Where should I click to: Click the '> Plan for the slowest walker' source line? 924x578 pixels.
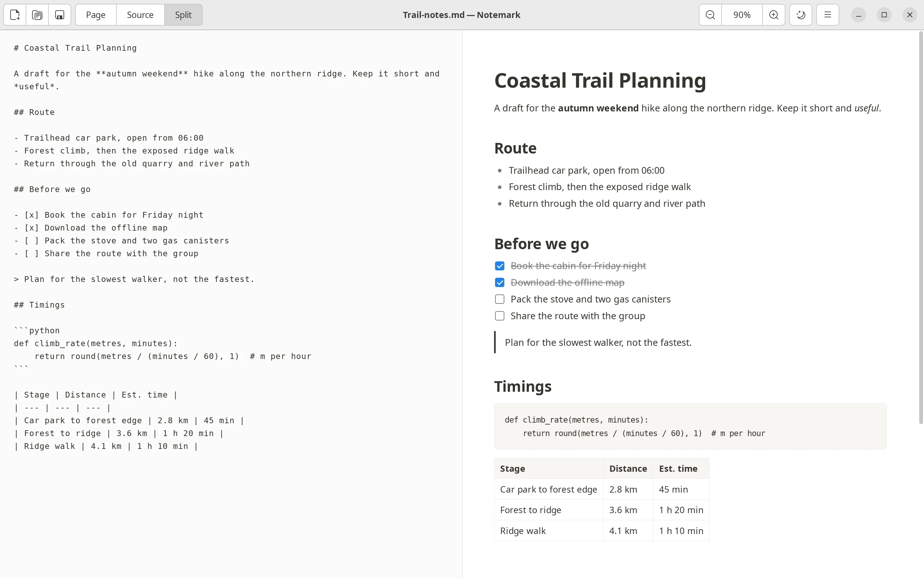pyautogui.click(x=134, y=279)
